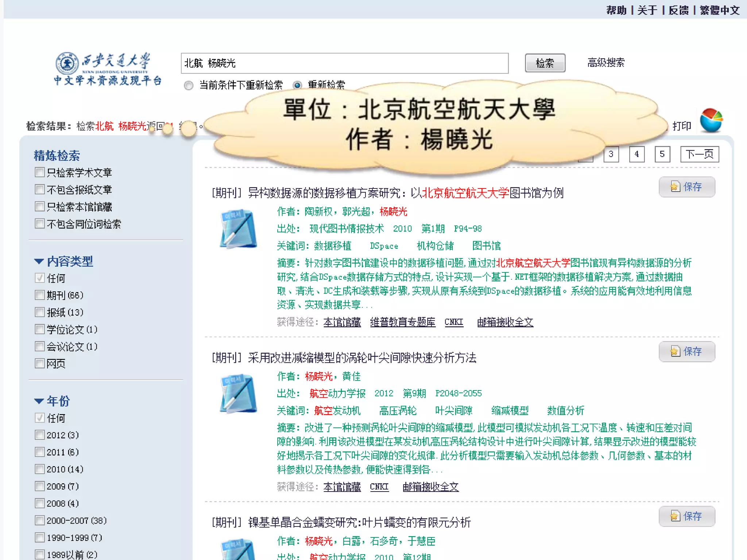
Task: Click the search query input box
Action: [344, 63]
